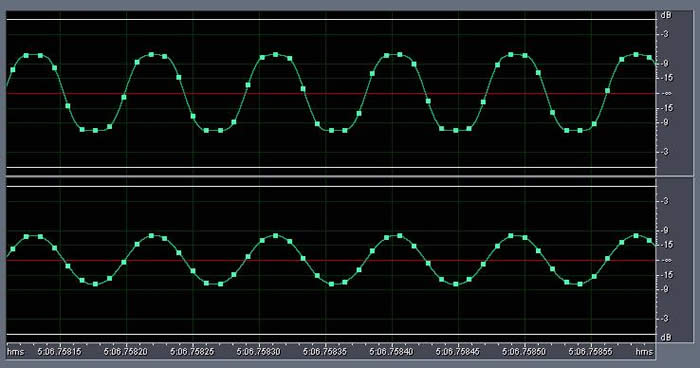This screenshot has height=368, width=700.
Task: Choose the 5:06.75845 time ruler label
Action: tap(458, 352)
